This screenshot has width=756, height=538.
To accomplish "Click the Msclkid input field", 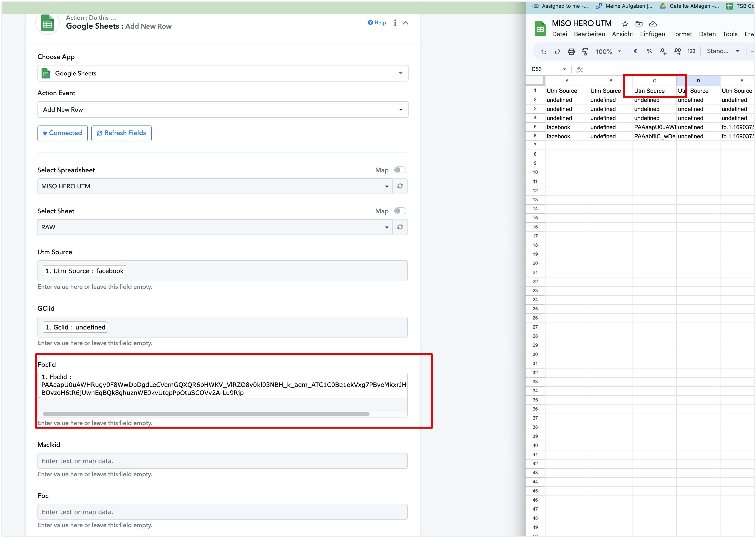I will (x=222, y=461).
